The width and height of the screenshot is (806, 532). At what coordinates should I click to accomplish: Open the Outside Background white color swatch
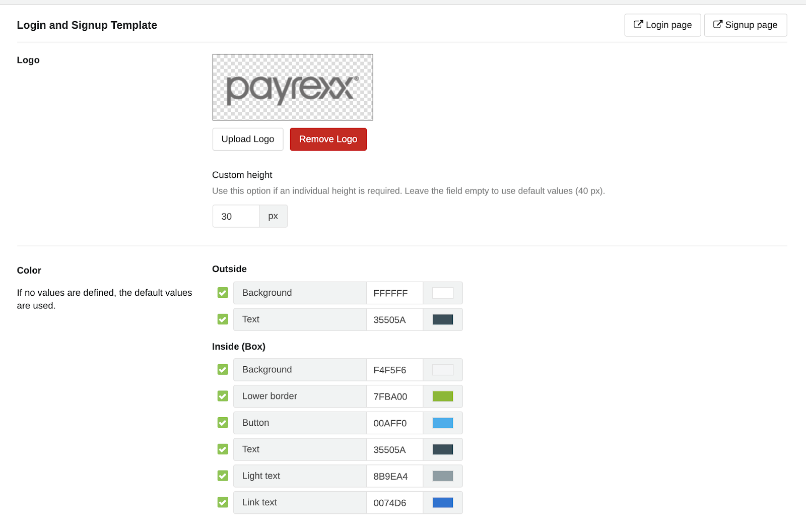[x=443, y=293]
